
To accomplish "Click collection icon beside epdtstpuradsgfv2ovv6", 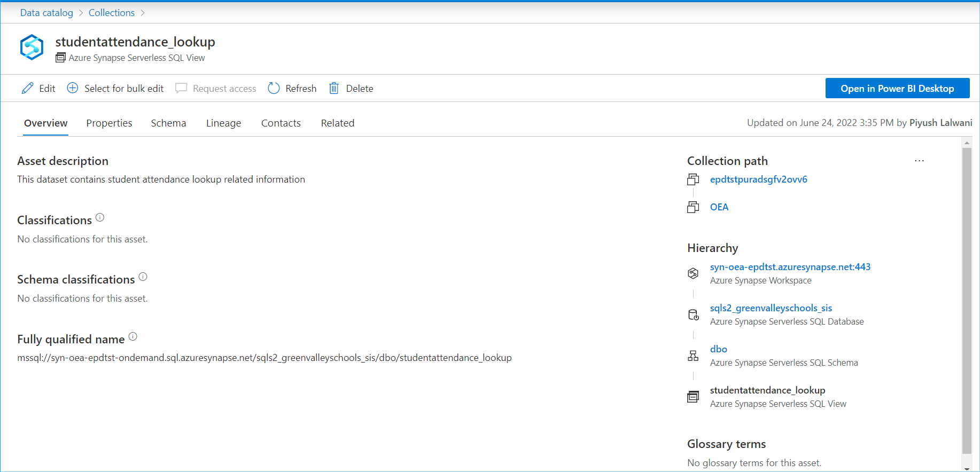I will pos(693,179).
